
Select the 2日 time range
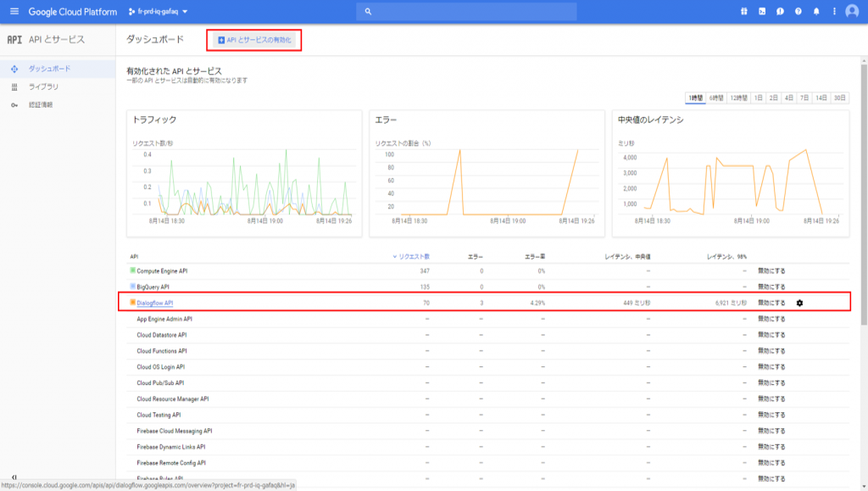773,98
